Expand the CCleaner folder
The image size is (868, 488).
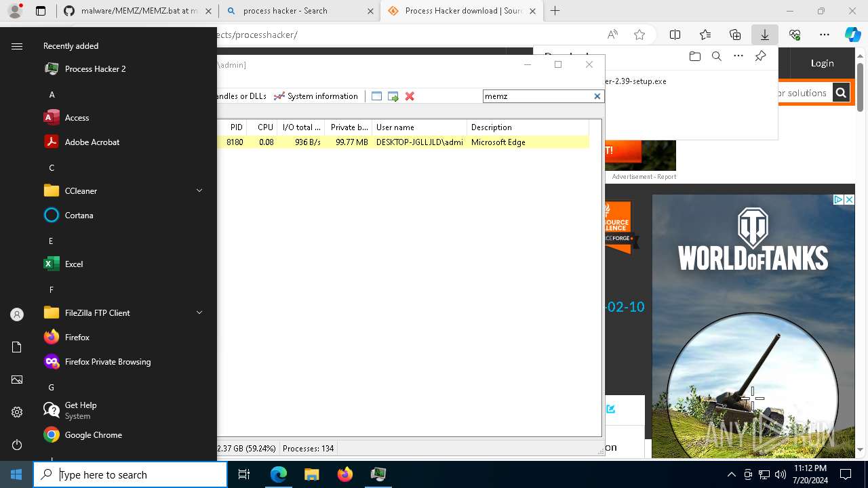tap(122, 190)
